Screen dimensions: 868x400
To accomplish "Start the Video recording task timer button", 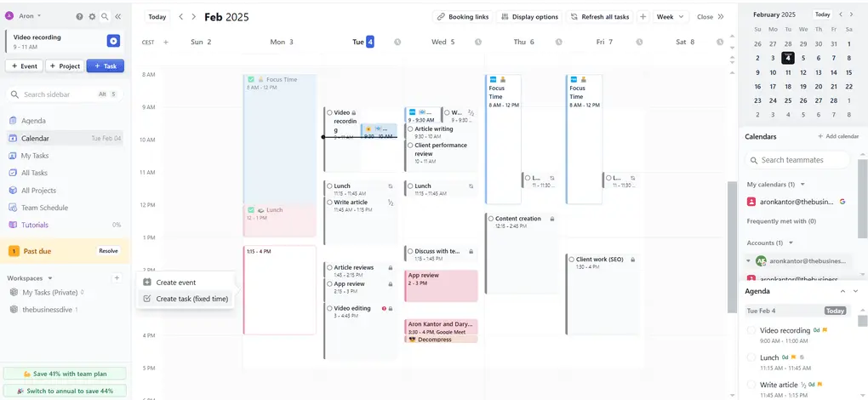I will pos(113,41).
